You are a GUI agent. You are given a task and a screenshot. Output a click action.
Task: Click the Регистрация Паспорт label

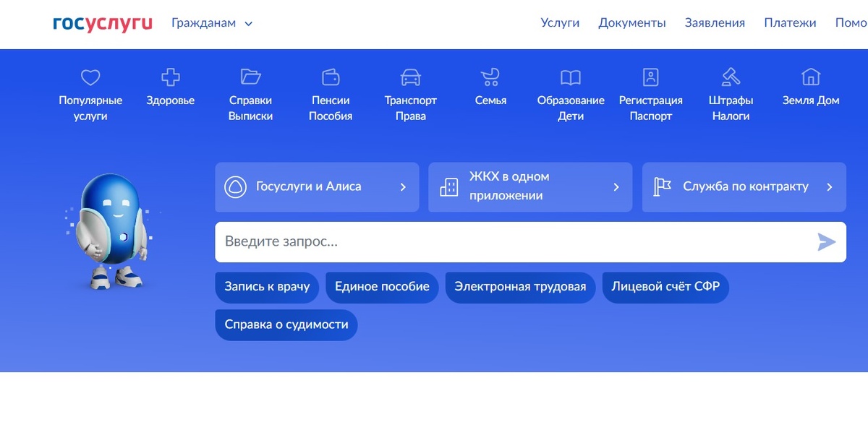coord(651,108)
